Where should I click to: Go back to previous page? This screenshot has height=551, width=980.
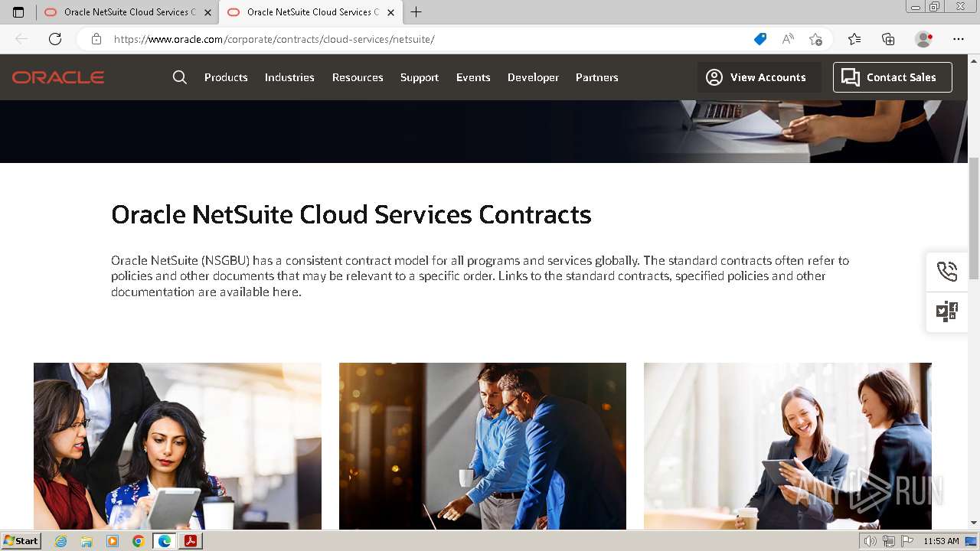point(21,39)
